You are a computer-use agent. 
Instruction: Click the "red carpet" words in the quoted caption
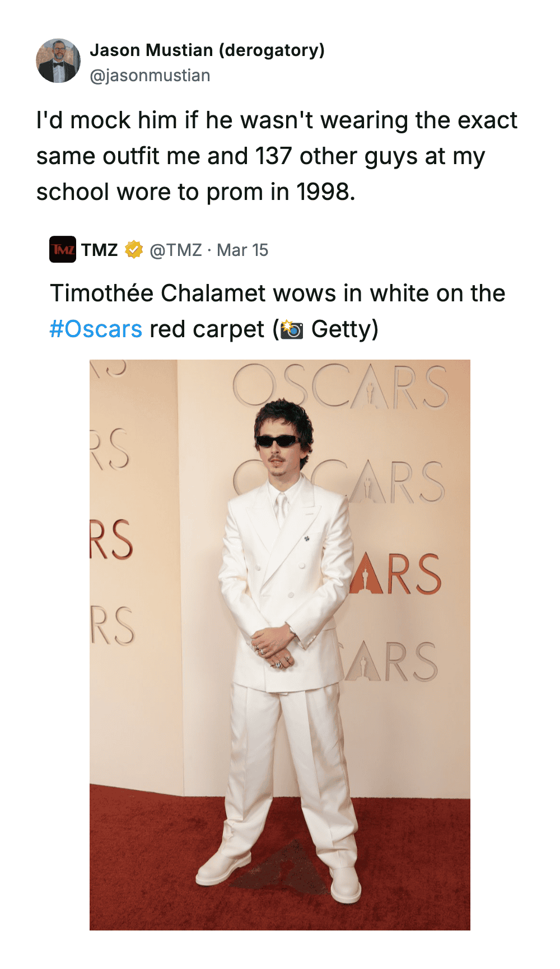pos(207,329)
